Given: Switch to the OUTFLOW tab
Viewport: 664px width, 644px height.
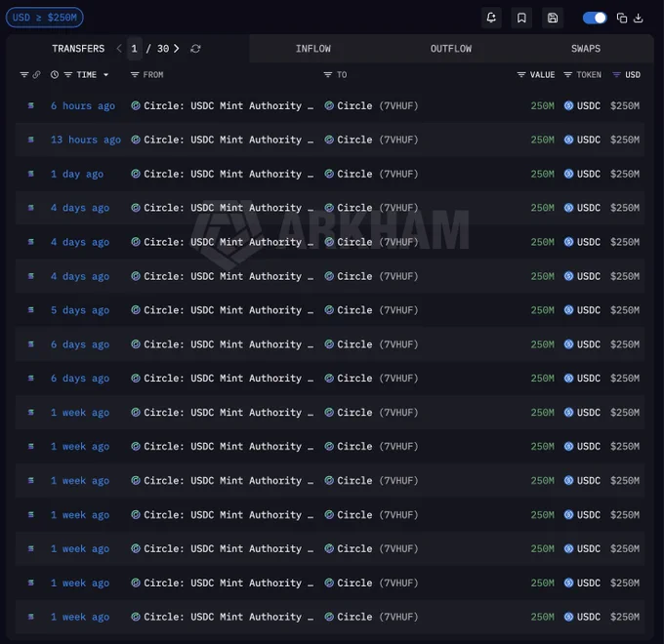Looking at the screenshot, I should 451,49.
